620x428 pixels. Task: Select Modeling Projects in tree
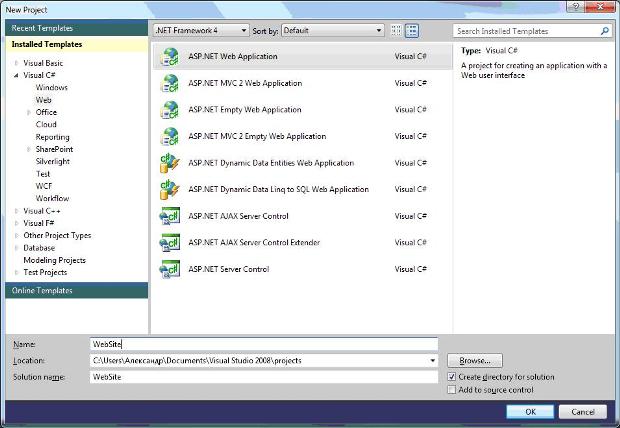55,260
